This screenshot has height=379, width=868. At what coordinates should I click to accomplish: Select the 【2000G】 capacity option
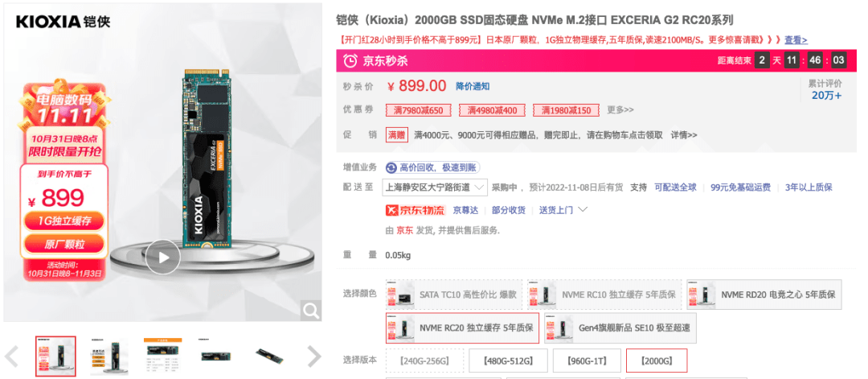pos(657,360)
